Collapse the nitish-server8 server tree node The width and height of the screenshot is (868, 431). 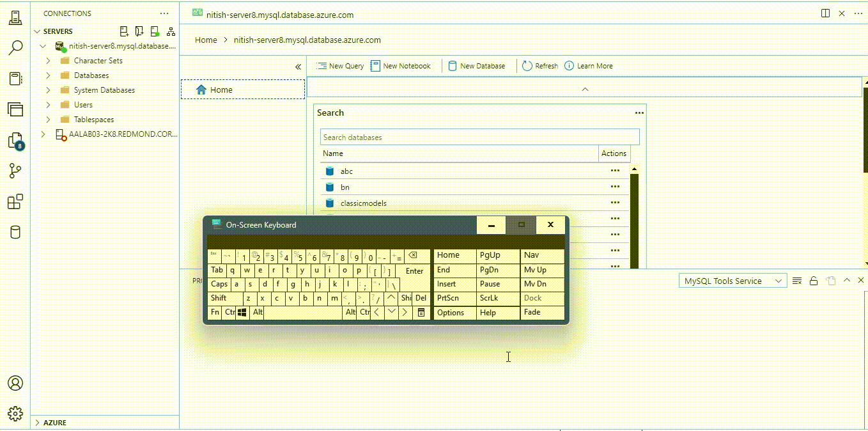coord(43,45)
